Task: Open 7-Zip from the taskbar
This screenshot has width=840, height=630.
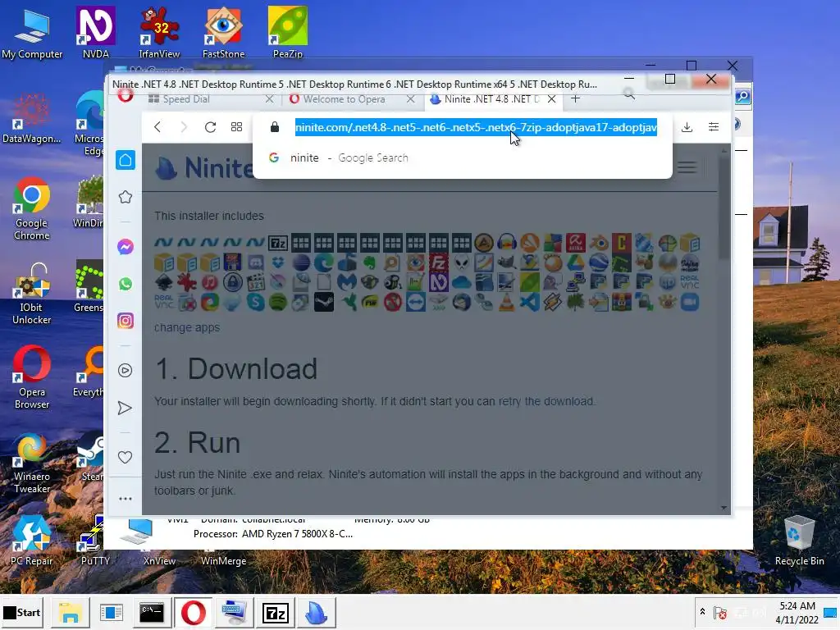Action: (x=276, y=612)
